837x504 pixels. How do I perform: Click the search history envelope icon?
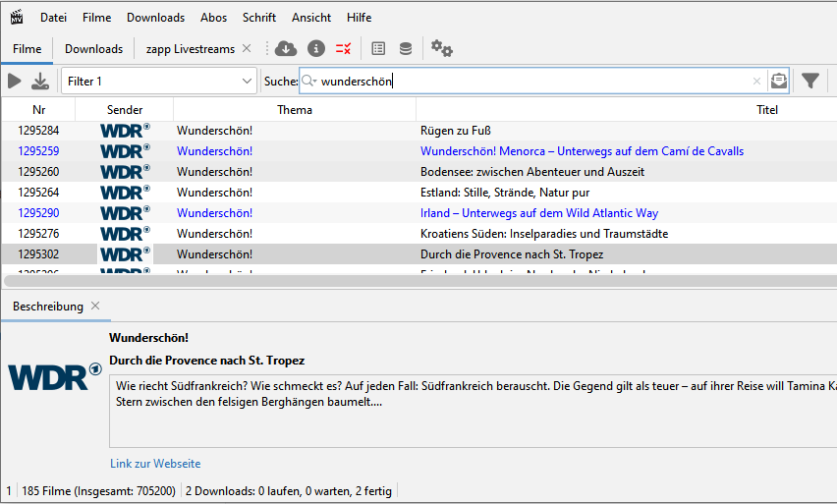click(x=779, y=82)
